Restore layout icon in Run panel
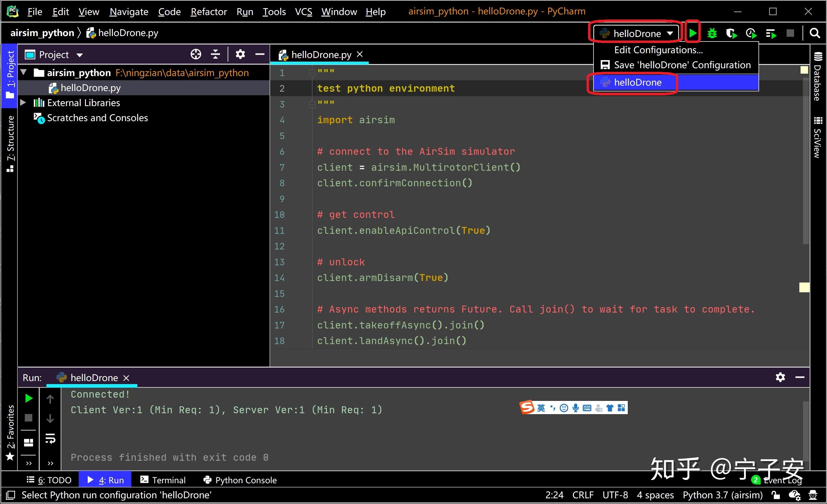This screenshot has width=827, height=504. (x=29, y=442)
